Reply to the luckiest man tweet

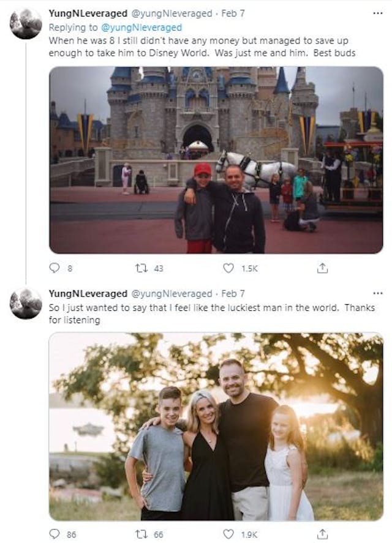coord(55,534)
